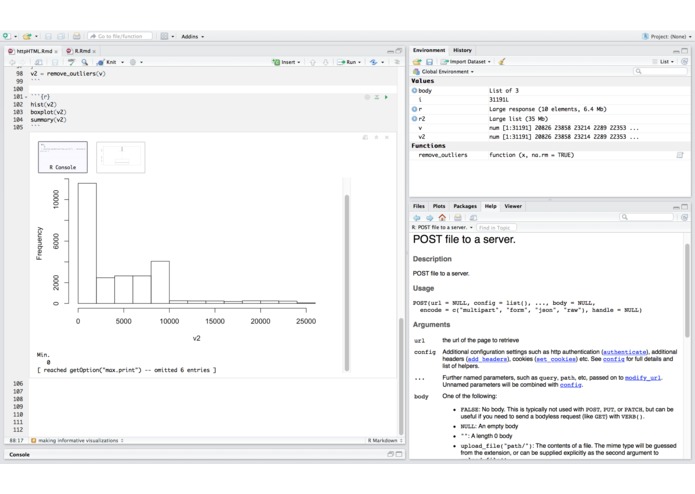Go forward in Help pane
This screenshot has width=695, height=494.
click(429, 218)
